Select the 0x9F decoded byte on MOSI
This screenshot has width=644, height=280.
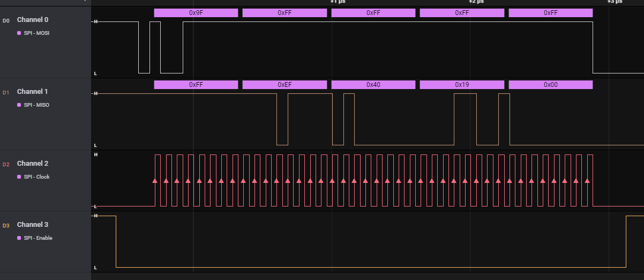click(x=196, y=13)
